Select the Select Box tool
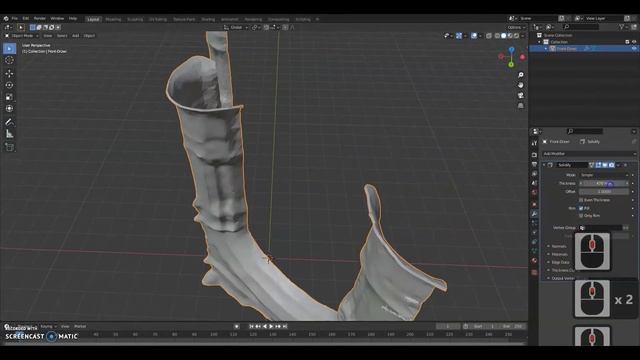Screen dimensions: 640x360 tap(9, 49)
